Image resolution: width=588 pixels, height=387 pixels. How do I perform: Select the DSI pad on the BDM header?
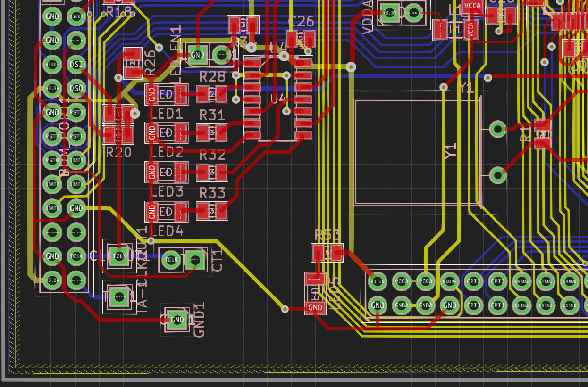76,64
